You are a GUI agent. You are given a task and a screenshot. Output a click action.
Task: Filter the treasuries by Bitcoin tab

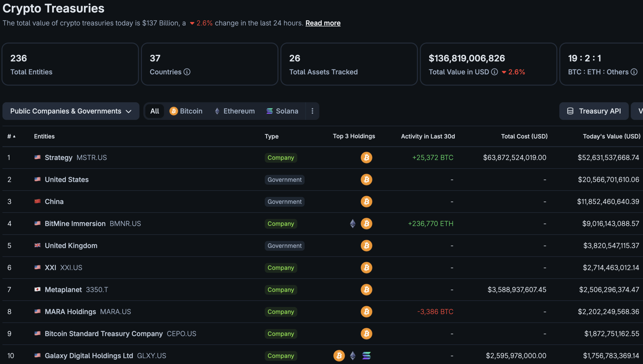186,111
